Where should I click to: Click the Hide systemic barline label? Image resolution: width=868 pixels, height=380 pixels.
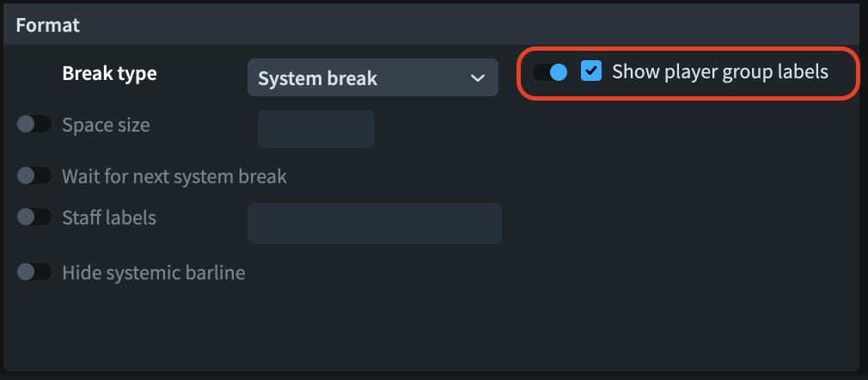pos(153,273)
